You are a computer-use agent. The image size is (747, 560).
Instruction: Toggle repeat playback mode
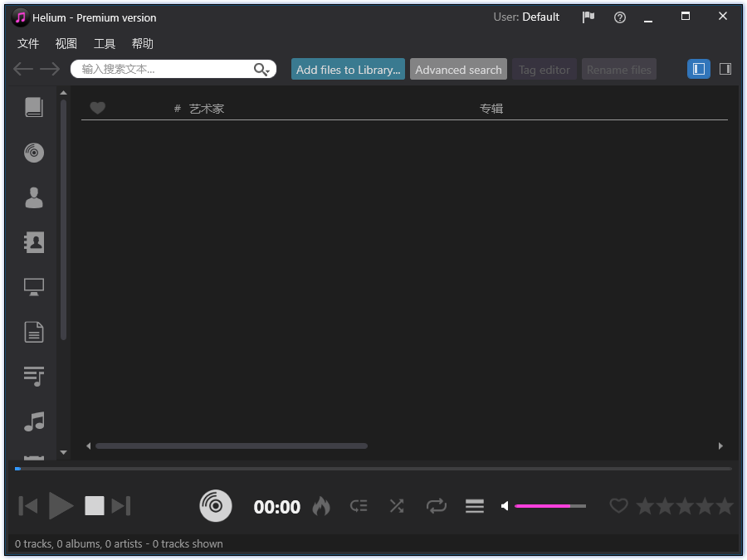(436, 506)
